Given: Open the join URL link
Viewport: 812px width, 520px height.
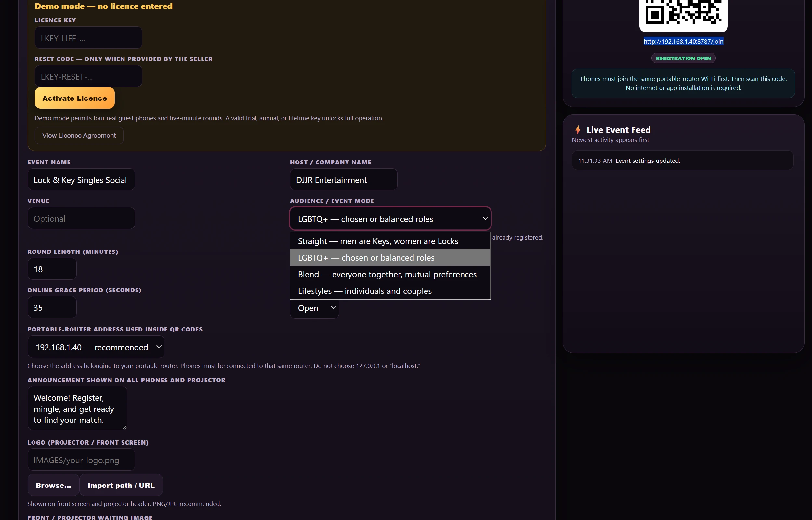Looking at the screenshot, I should pyautogui.click(x=683, y=41).
